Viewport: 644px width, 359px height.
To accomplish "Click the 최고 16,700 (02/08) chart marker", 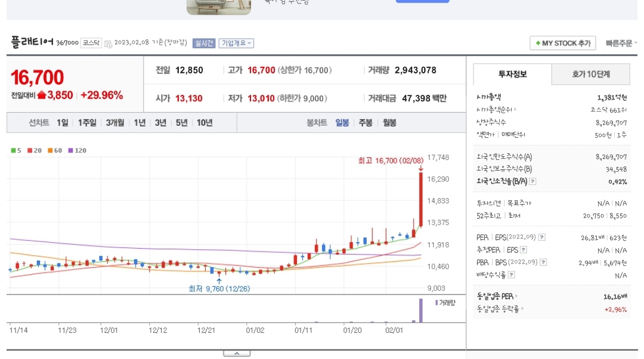I will point(391,160).
